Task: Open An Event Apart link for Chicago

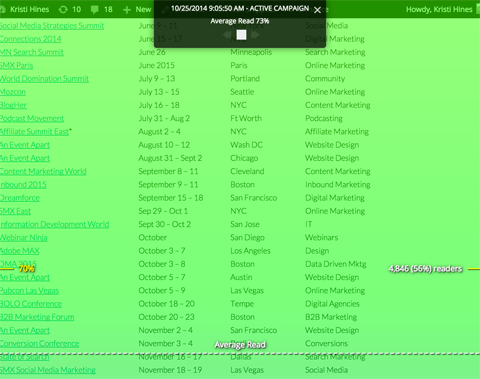Action: point(25,158)
